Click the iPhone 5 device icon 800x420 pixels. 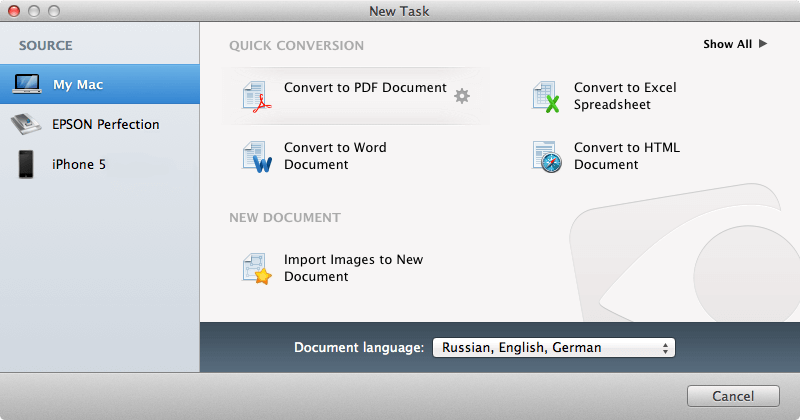click(27, 164)
